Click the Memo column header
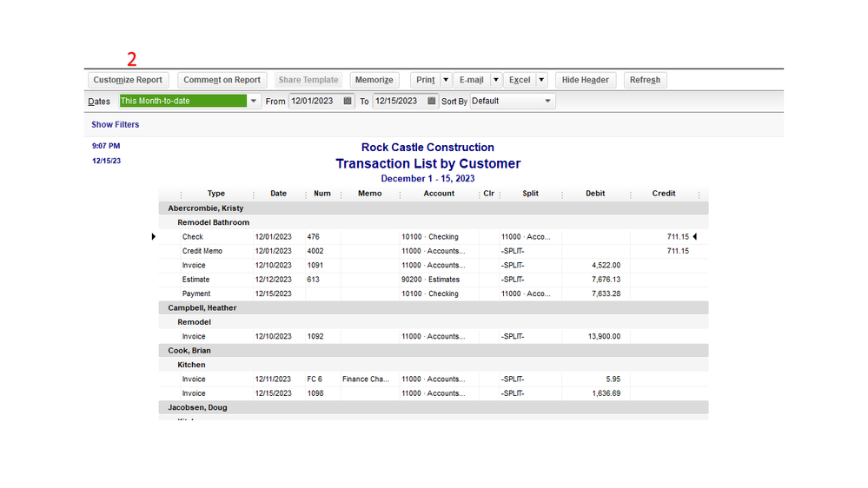This screenshot has height=488, width=868. [x=370, y=194]
